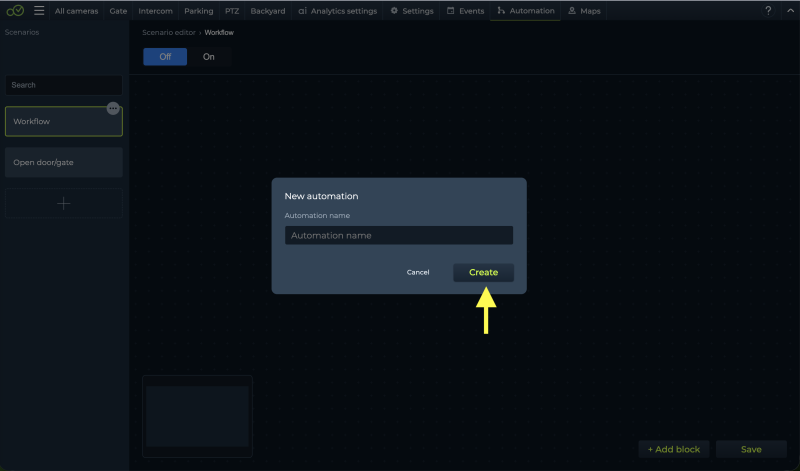Open Workflow scenario three-dots options

(x=113, y=108)
